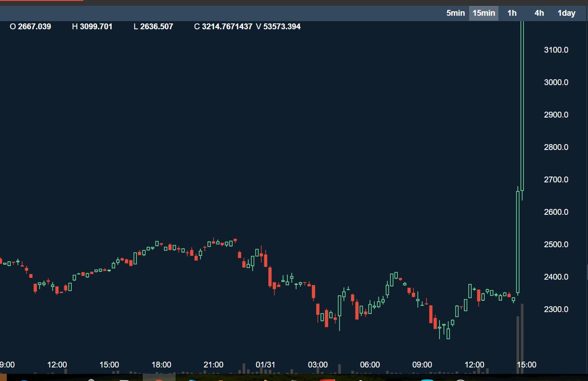Image resolution: width=588 pixels, height=381 pixels.
Task: Click the 2300.0 price axis label
Action: (x=556, y=309)
